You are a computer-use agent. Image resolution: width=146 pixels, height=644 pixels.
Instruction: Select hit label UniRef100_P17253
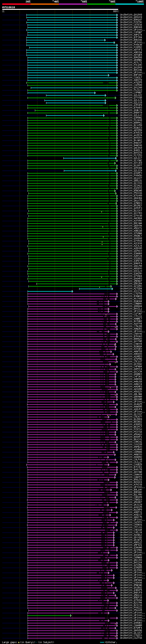131,156
